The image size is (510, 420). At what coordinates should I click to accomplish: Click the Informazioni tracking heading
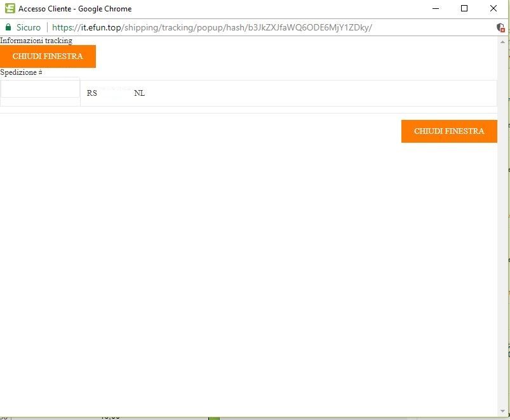click(x=36, y=41)
